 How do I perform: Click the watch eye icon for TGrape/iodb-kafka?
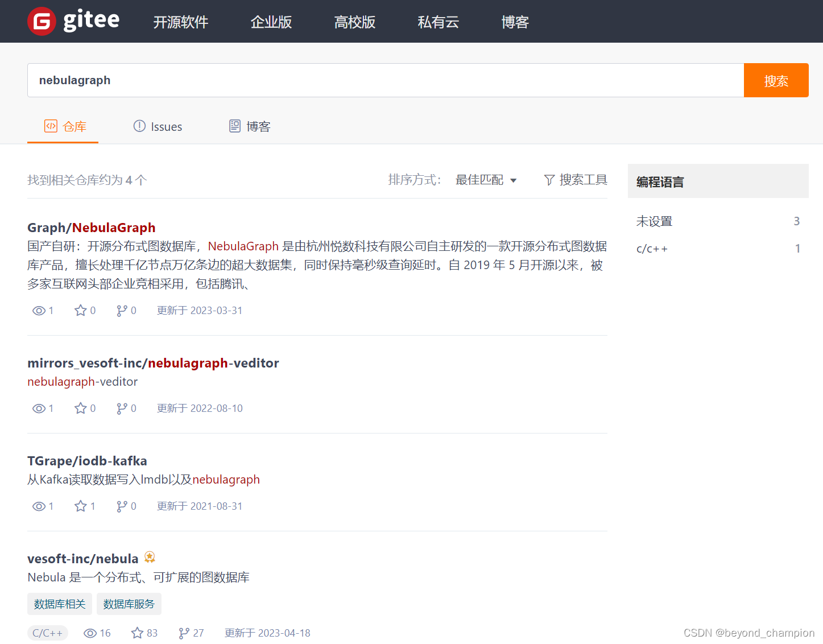(39, 506)
